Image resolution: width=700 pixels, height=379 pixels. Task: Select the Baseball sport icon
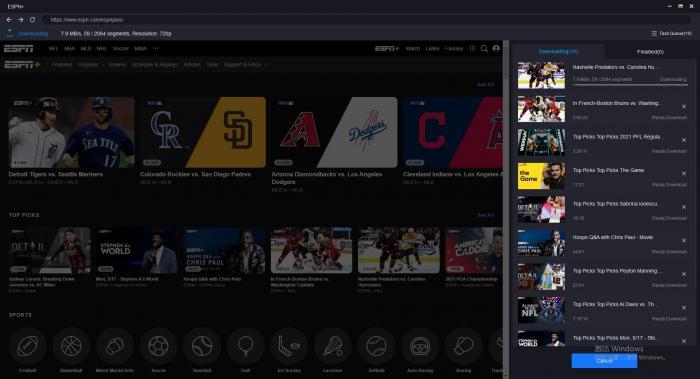(202, 346)
